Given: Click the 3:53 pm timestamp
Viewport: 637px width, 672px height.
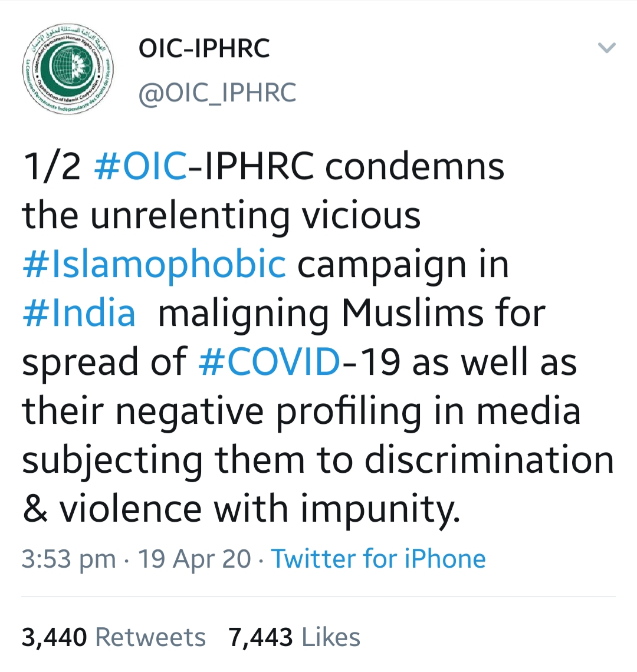Looking at the screenshot, I should [69, 559].
